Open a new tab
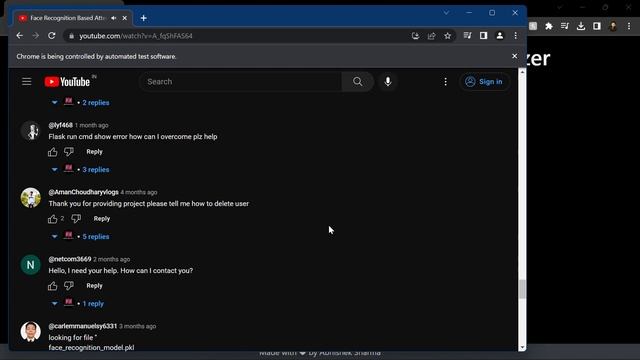The height and width of the screenshot is (360, 640). click(x=144, y=18)
